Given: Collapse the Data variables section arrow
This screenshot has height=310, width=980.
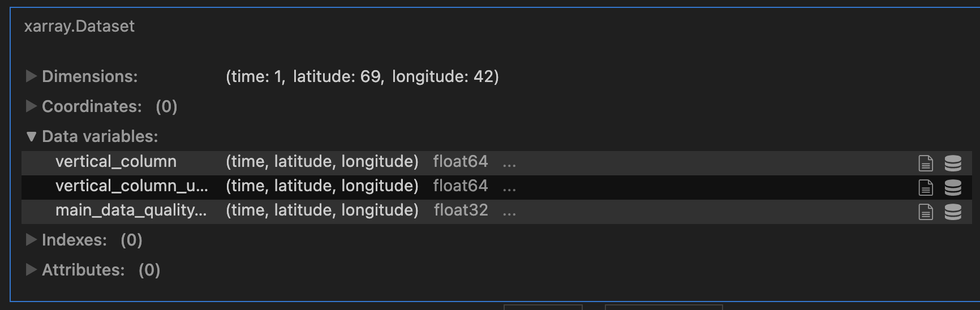Looking at the screenshot, I should 31,136.
